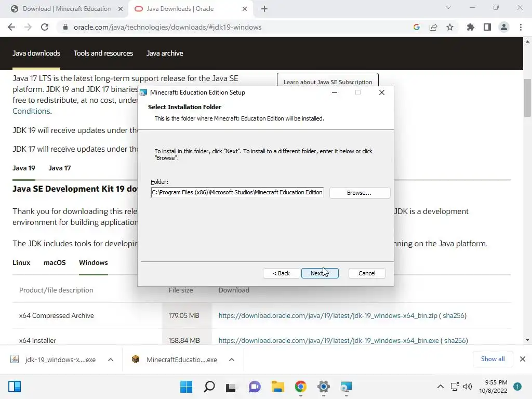The width and height of the screenshot is (532, 399).
Task: Open Tools and resources nav item
Action: 103,54
